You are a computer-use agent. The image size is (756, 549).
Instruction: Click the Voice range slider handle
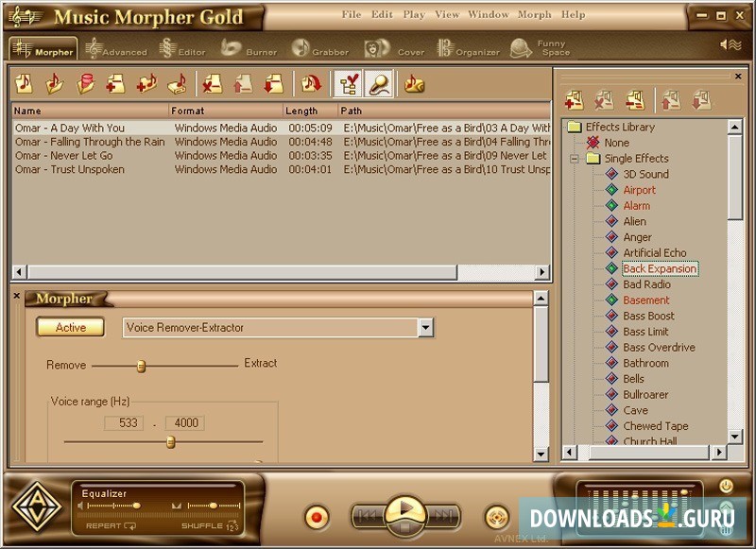pyautogui.click(x=170, y=441)
